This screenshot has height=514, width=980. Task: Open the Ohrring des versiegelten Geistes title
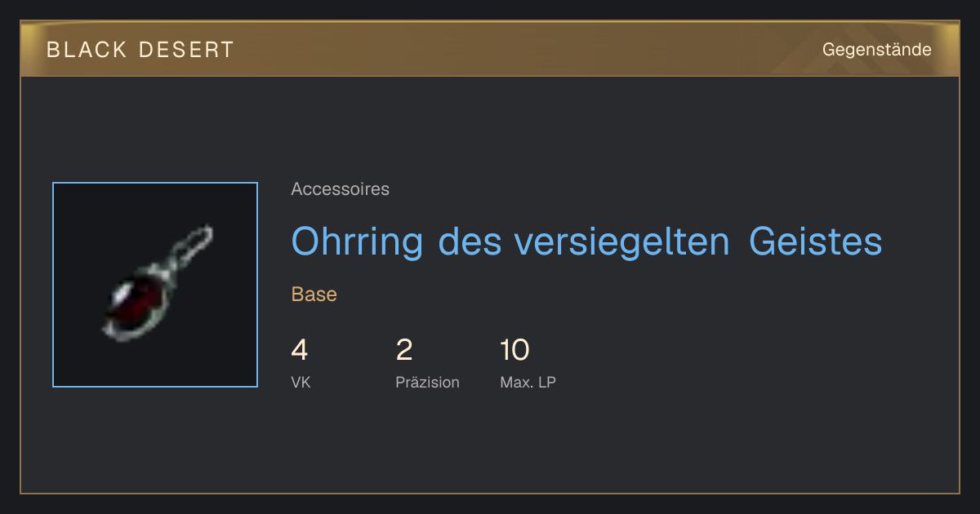pos(586,241)
